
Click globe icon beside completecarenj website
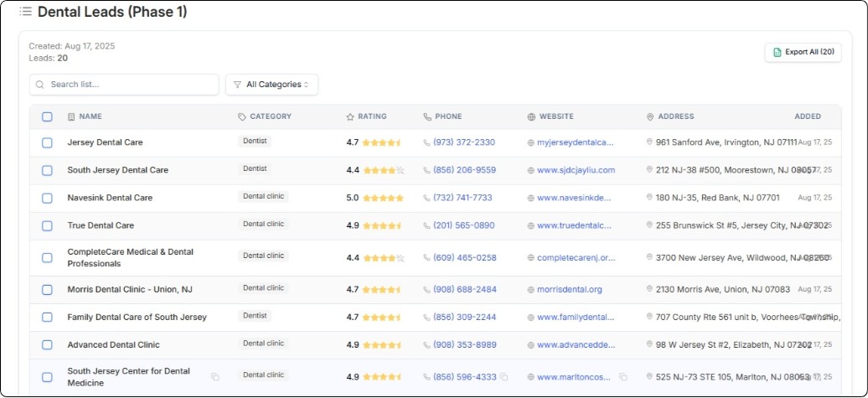point(531,258)
